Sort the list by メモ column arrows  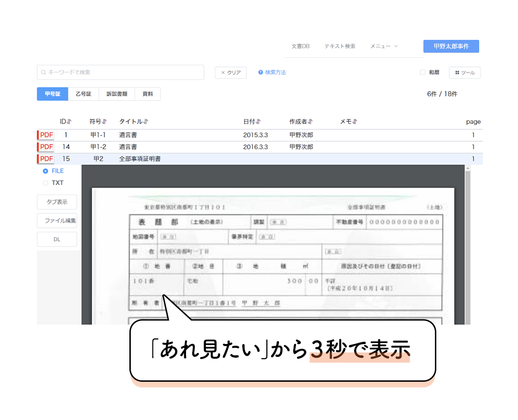point(355,121)
